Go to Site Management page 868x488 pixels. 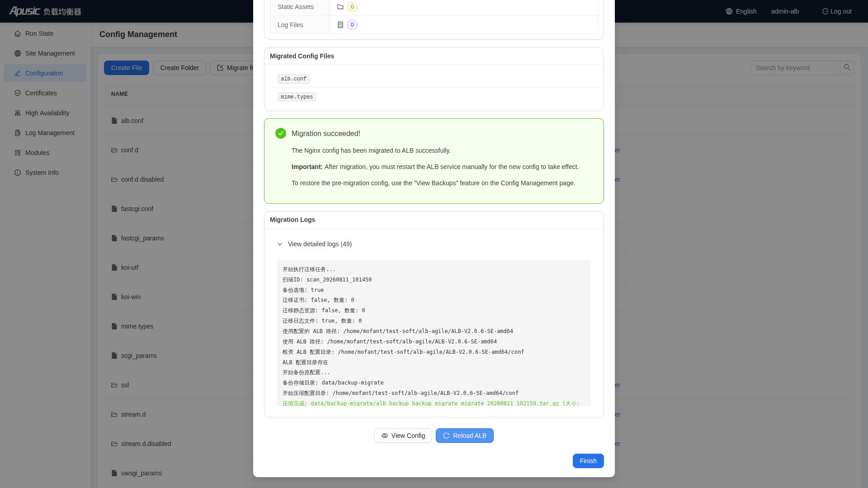point(45,53)
